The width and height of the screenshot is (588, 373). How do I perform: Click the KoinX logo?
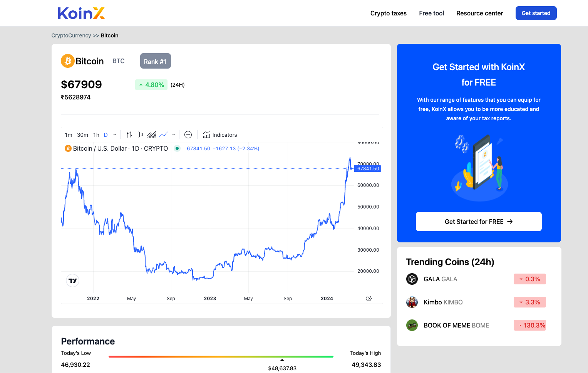point(81,13)
